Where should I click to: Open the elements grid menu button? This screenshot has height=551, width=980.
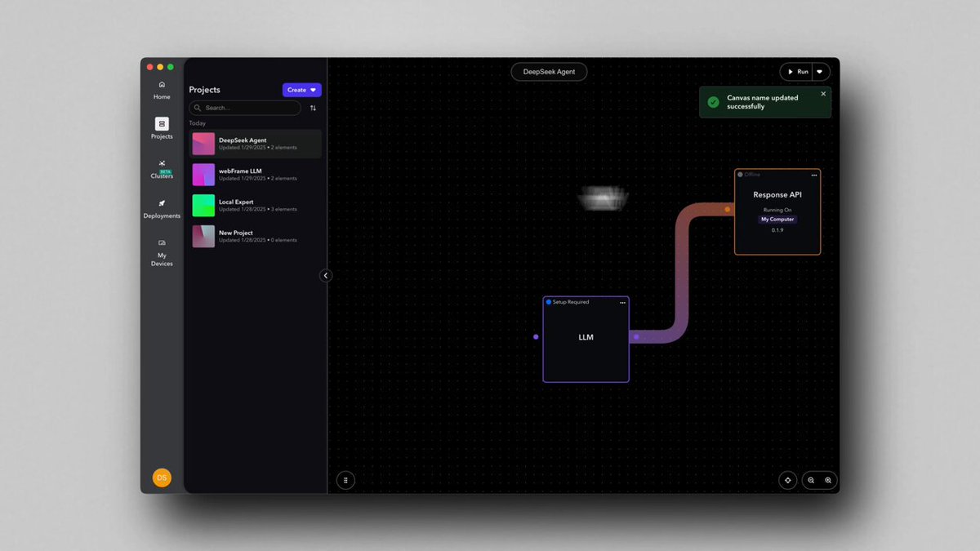345,480
